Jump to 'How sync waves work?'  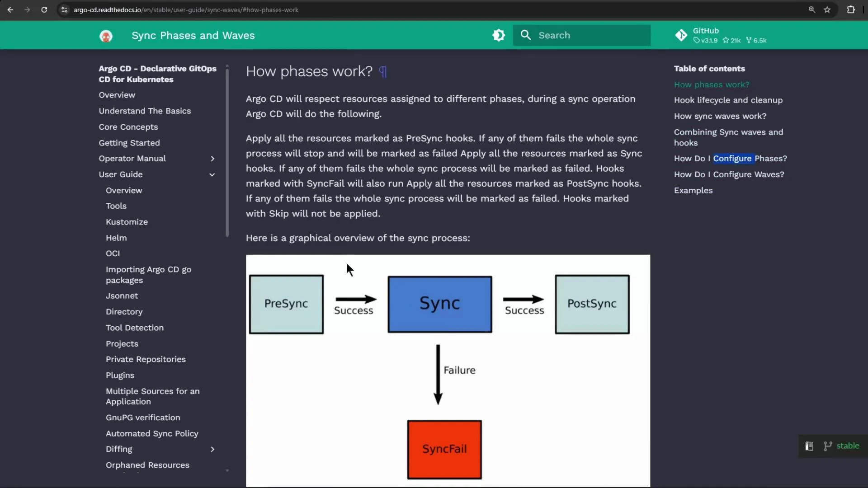[720, 116]
